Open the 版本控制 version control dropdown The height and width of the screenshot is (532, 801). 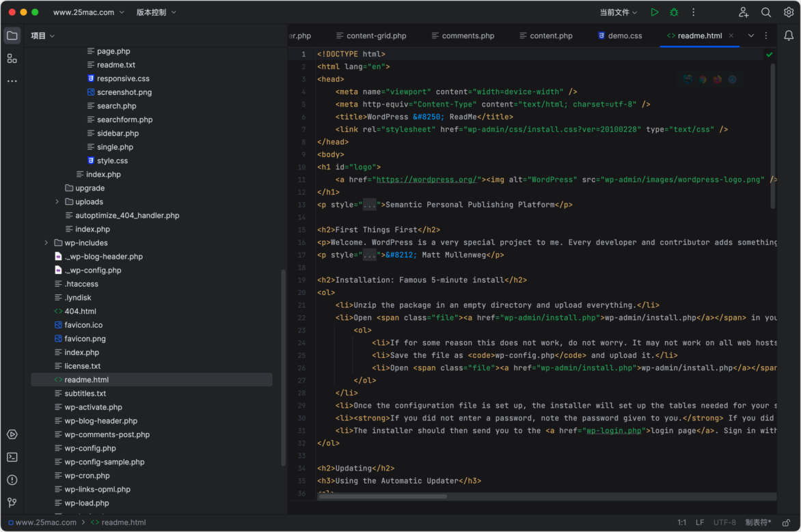(x=156, y=12)
